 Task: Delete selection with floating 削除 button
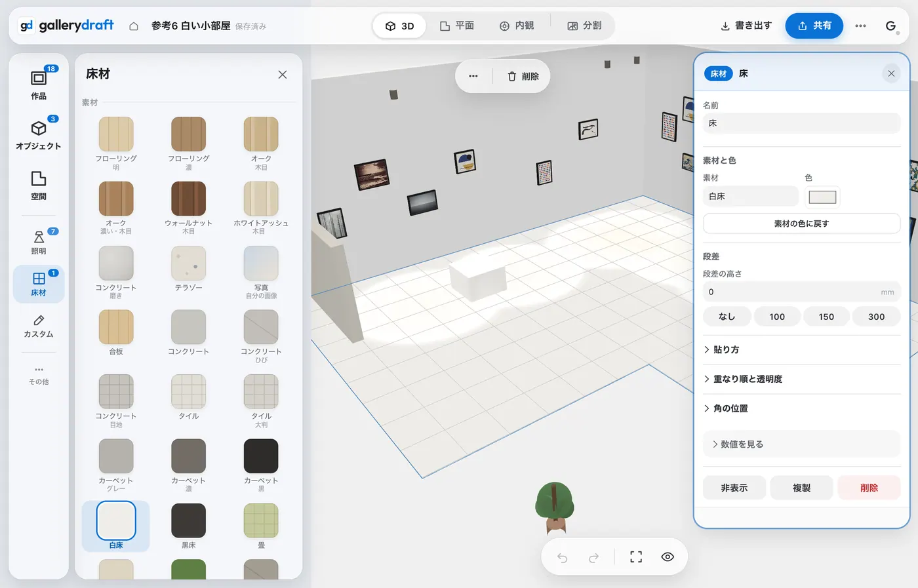(x=523, y=76)
